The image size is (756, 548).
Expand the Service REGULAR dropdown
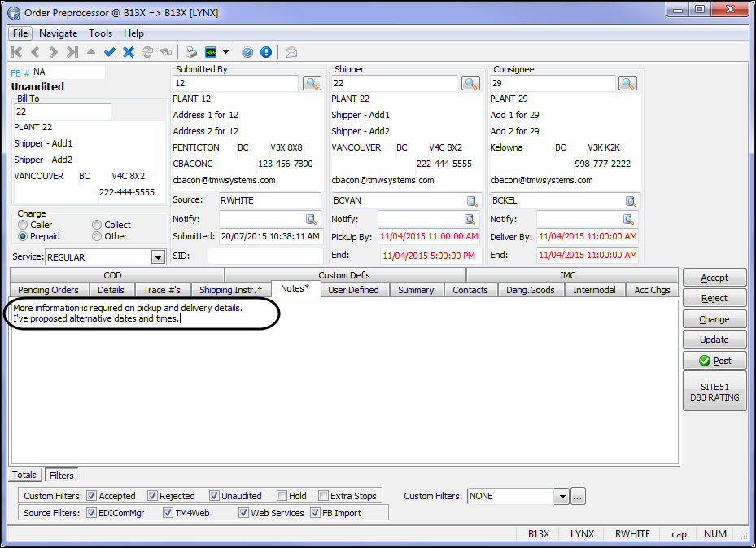click(x=158, y=257)
